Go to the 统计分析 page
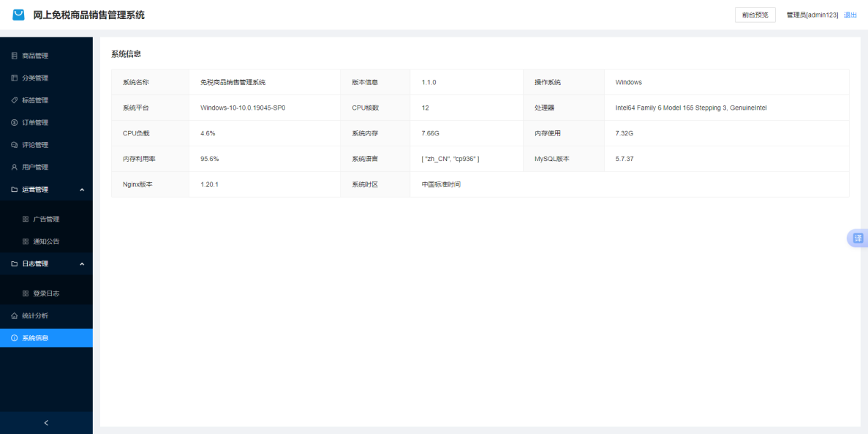 pos(47,316)
